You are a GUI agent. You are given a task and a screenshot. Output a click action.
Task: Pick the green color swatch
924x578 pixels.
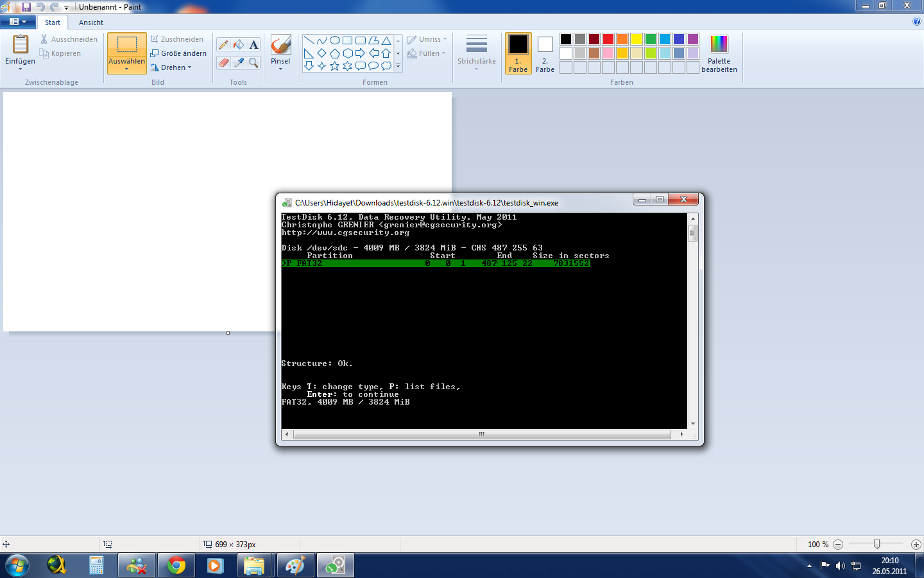651,39
